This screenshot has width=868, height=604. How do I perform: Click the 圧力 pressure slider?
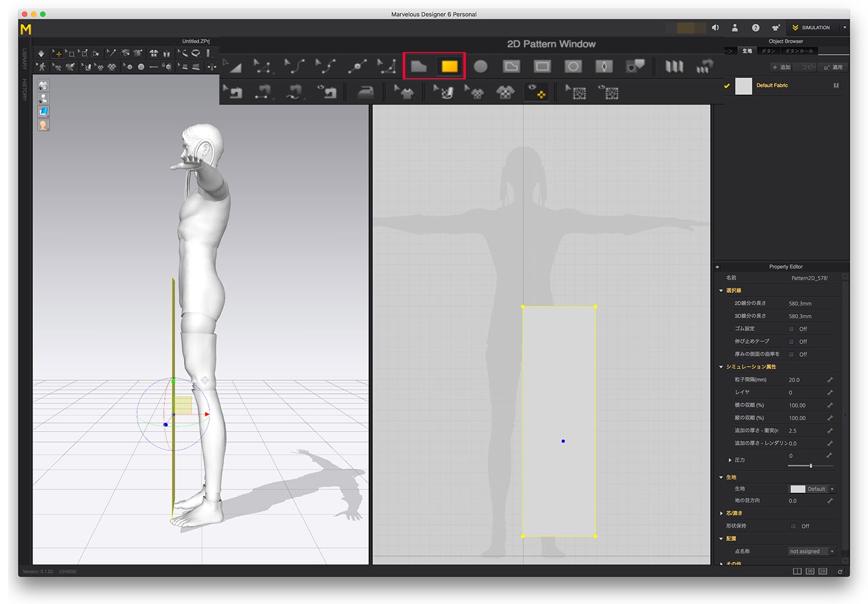(x=810, y=466)
